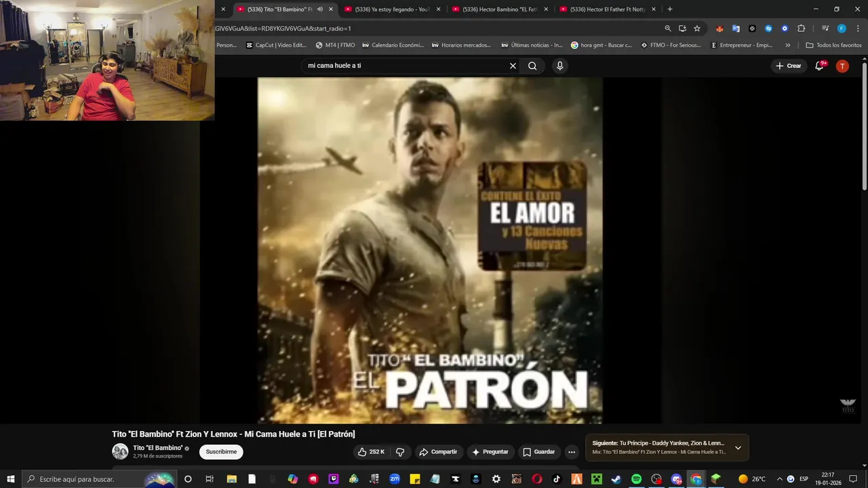Image resolution: width=868 pixels, height=488 pixels.
Task: Open Tito "El Bambino" channel avatar
Action: pyautogui.click(x=120, y=451)
